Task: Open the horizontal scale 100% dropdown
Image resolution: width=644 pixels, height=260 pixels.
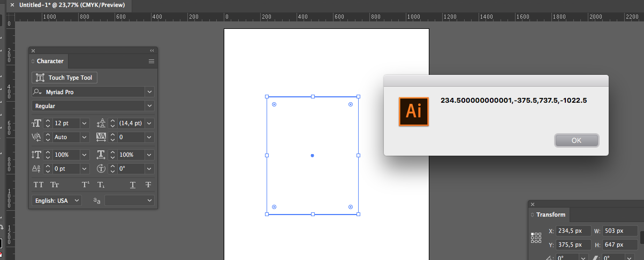Action: (149, 155)
